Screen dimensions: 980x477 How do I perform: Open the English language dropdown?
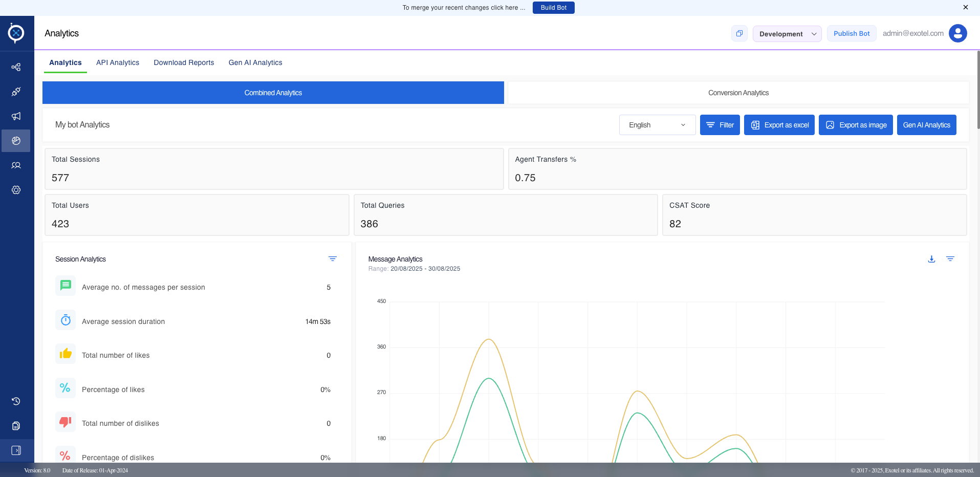click(657, 125)
